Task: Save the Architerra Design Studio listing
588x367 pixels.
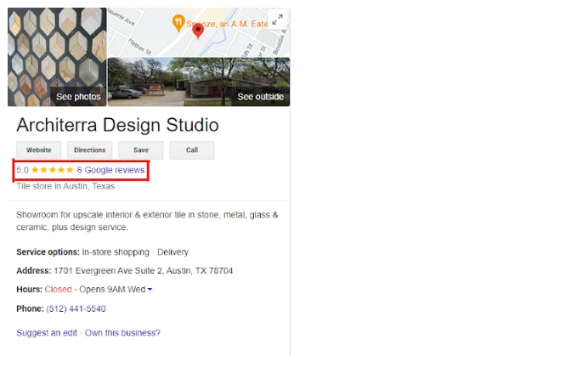Action: [141, 150]
